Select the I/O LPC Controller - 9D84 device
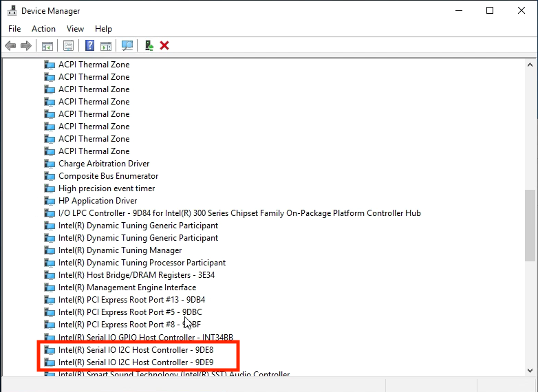The width and height of the screenshot is (538, 392). coord(239,213)
